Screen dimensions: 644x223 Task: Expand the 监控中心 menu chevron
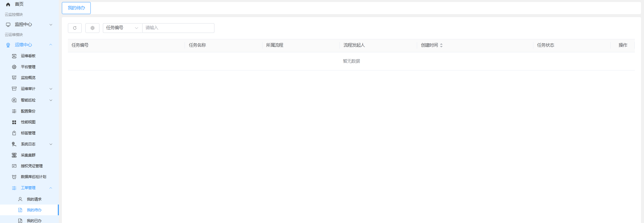pos(51,25)
